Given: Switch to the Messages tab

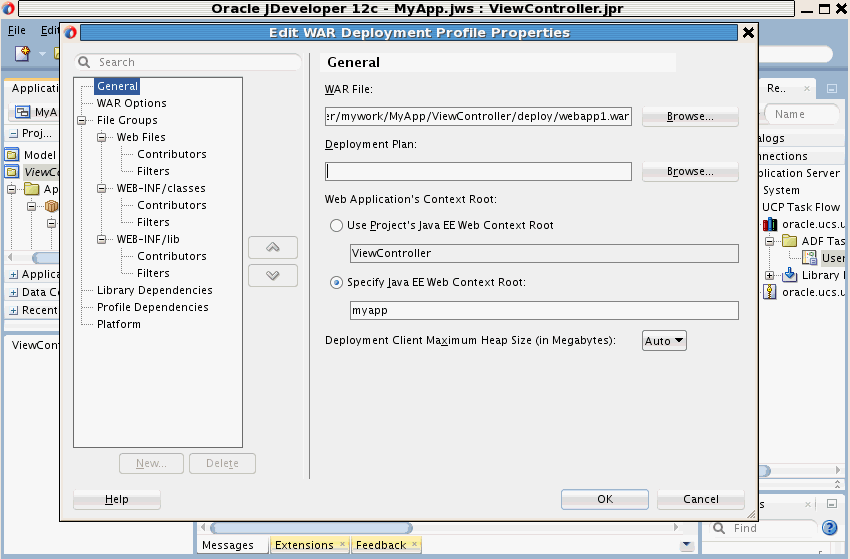Looking at the screenshot, I should (228, 545).
